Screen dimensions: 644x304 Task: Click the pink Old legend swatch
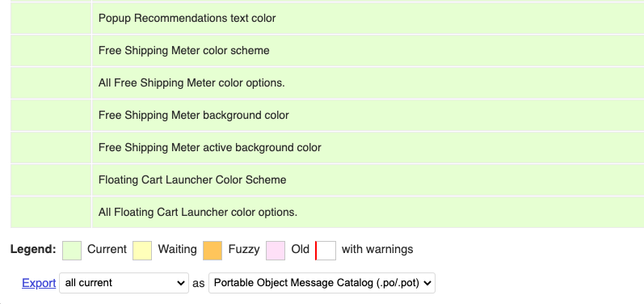tap(276, 251)
